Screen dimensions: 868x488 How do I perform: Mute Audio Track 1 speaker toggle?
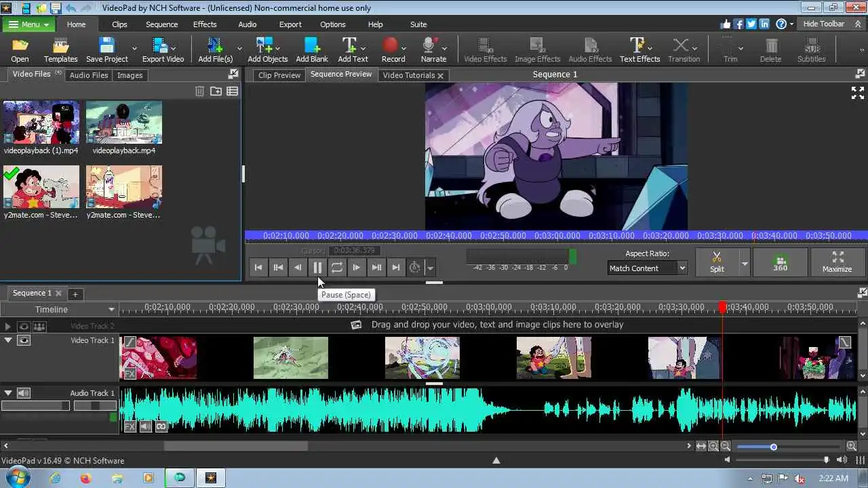(24, 393)
